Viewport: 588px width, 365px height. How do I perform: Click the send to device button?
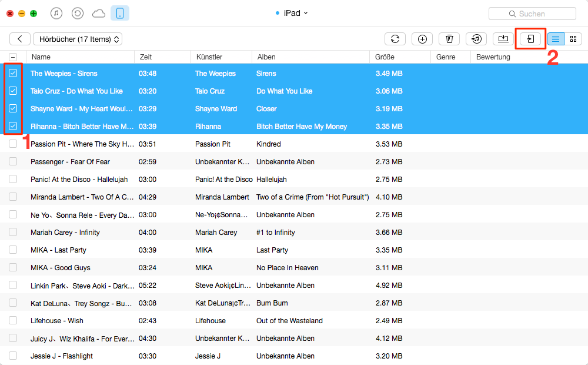click(530, 39)
